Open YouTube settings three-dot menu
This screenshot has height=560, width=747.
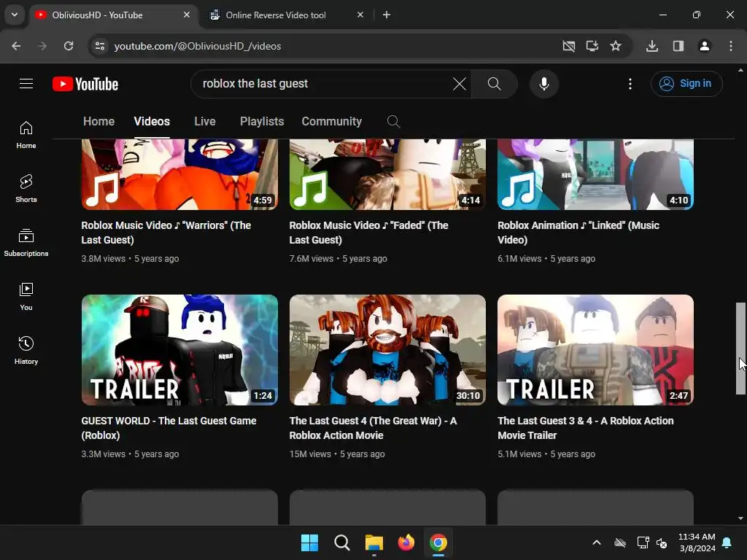(630, 84)
